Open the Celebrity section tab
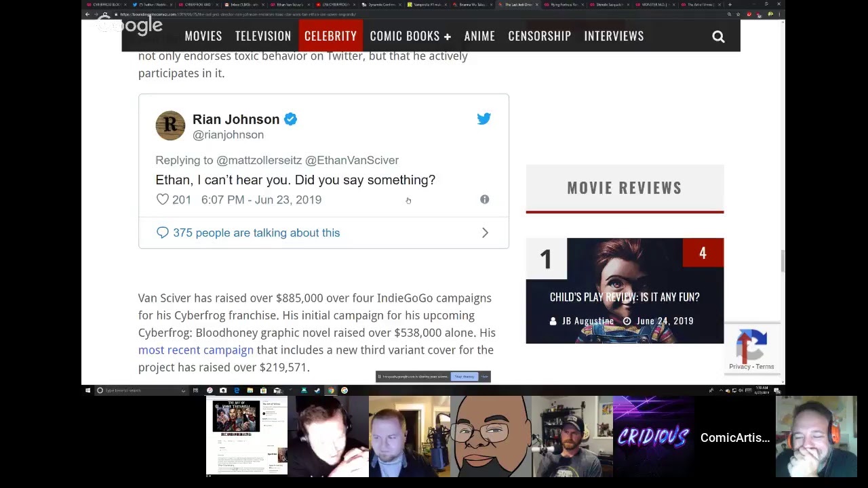 point(330,36)
